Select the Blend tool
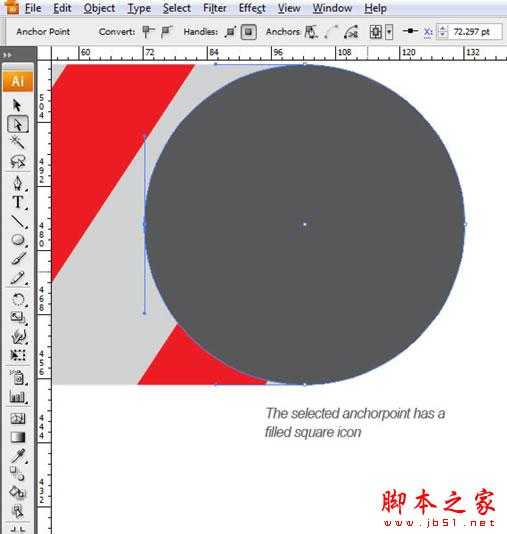 [x=17, y=473]
